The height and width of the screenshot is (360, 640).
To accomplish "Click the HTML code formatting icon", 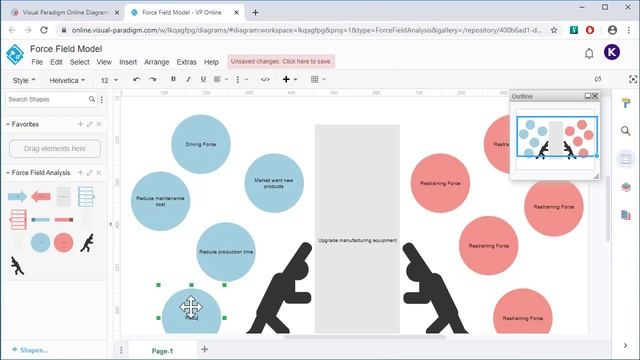I will [265, 79].
